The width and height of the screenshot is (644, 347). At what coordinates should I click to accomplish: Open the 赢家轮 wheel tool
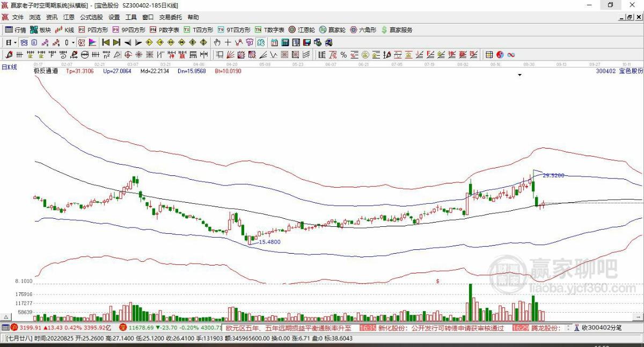pyautogui.click(x=333, y=30)
